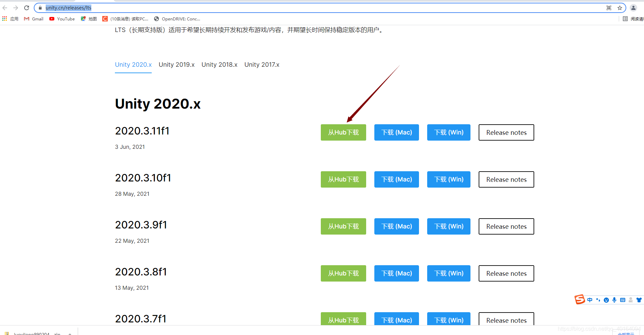The image size is (644, 335).
Task: Download 2020.3.10f1 for Mac
Action: (396, 179)
